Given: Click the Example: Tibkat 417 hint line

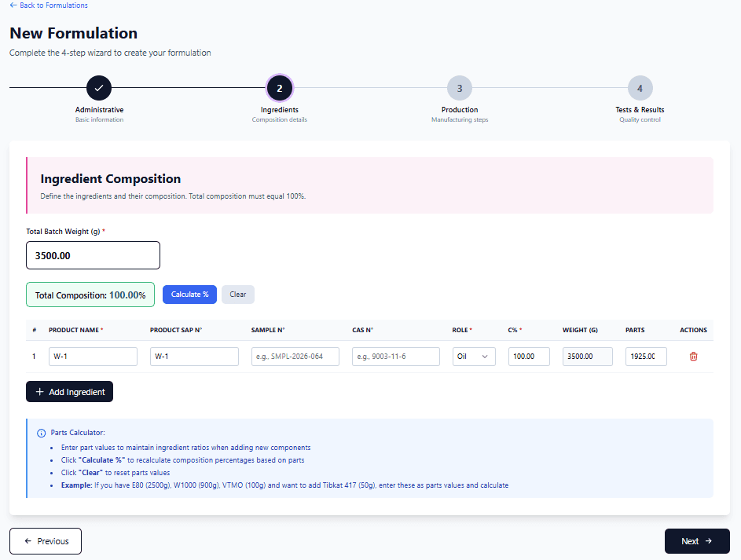Looking at the screenshot, I should 284,485.
